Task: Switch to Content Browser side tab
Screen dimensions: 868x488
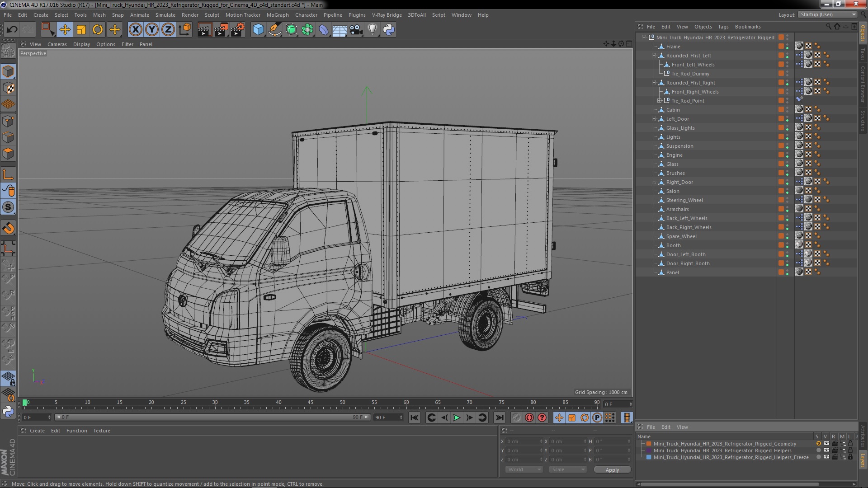Action: pos(863,84)
